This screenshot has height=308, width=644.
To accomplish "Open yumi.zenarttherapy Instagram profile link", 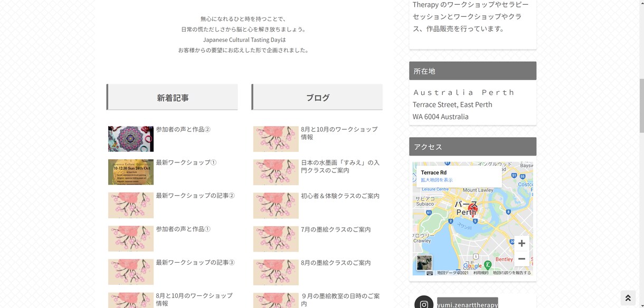I will 468,304.
